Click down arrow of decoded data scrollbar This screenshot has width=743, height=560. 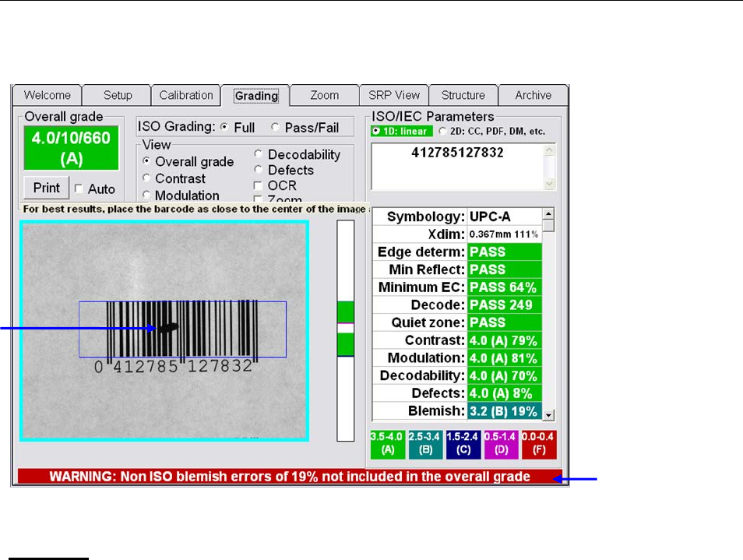coord(549,184)
